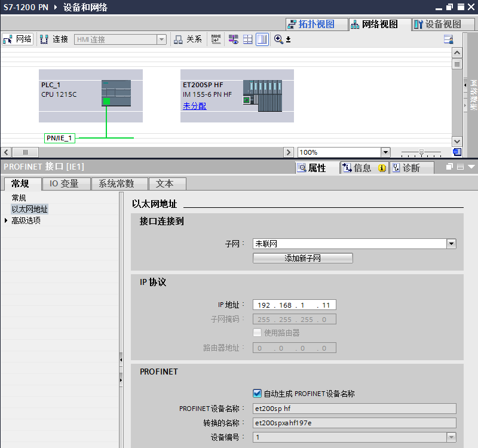Select the PN/IE_1 subnet label
The width and height of the screenshot is (478, 448).
[x=59, y=138]
